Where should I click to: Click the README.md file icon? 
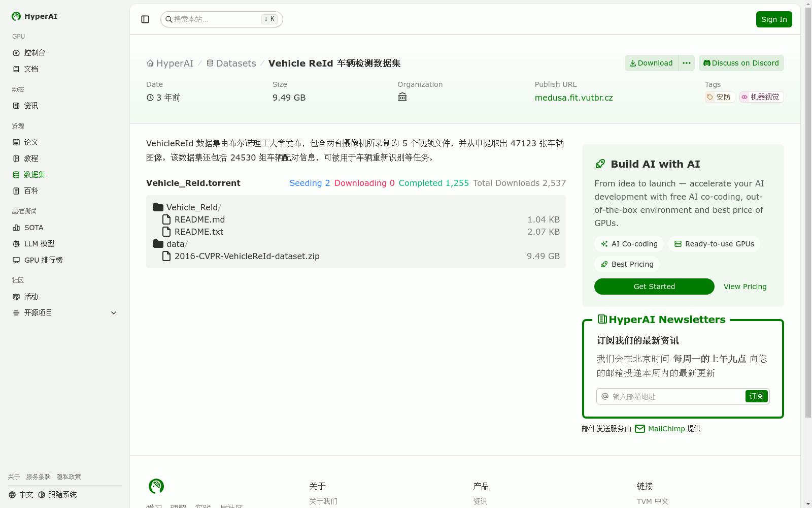[x=166, y=219]
